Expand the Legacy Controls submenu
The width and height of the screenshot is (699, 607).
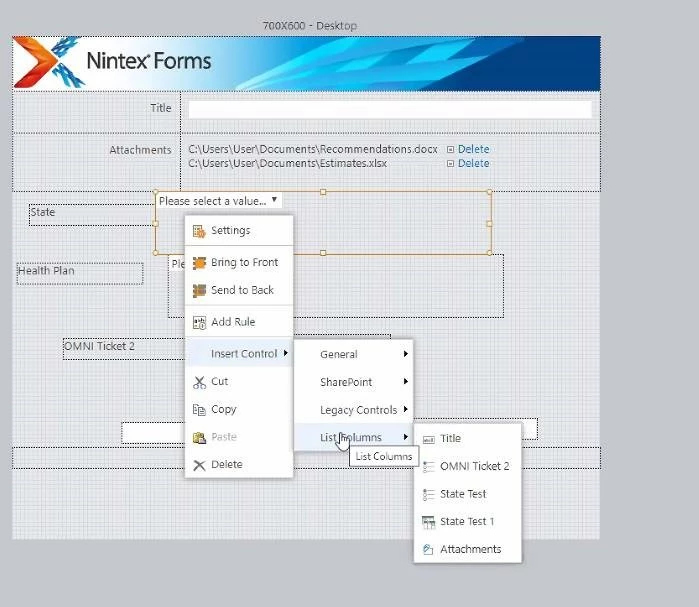[x=354, y=410]
